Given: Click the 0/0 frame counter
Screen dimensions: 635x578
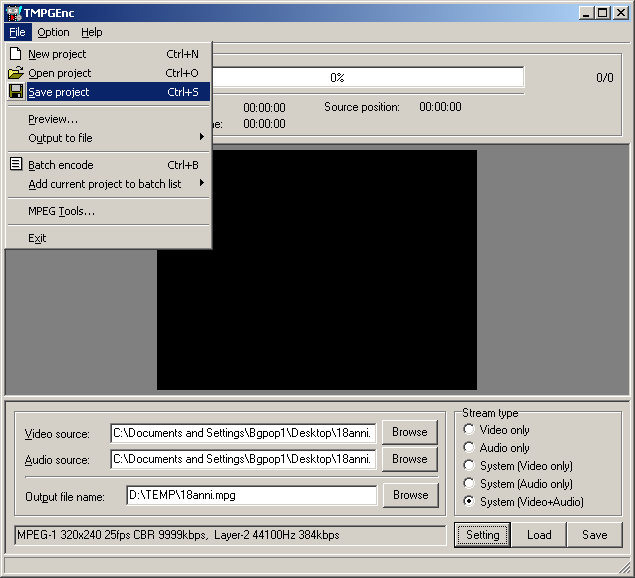Looking at the screenshot, I should [x=605, y=77].
